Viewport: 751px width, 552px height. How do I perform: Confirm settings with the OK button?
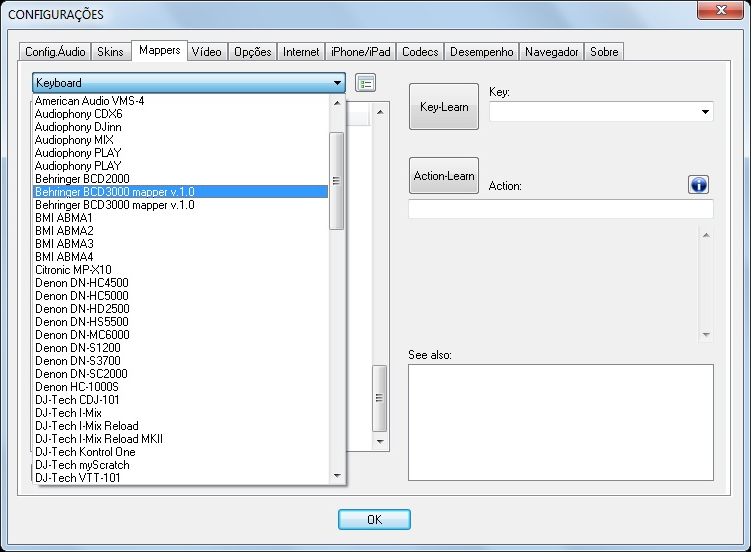(x=374, y=519)
